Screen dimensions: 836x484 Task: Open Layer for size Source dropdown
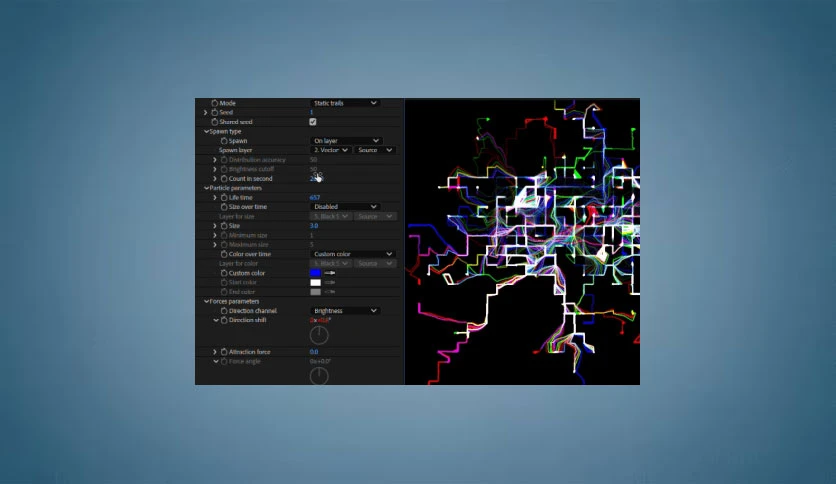point(375,216)
